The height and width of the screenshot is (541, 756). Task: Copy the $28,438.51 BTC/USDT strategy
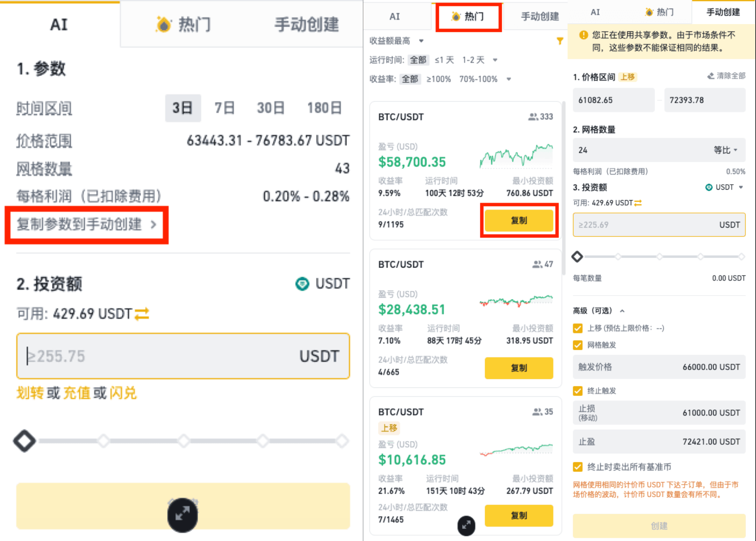click(x=518, y=368)
